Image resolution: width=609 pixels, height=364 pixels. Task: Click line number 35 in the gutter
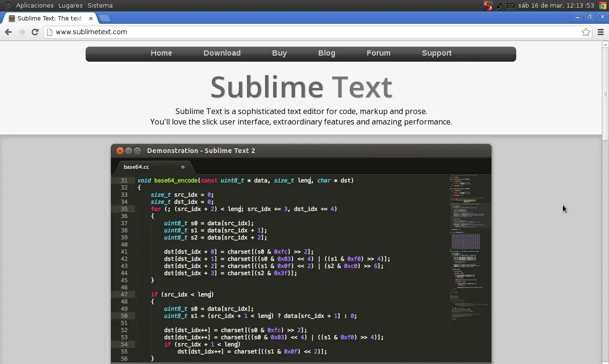tap(124, 209)
